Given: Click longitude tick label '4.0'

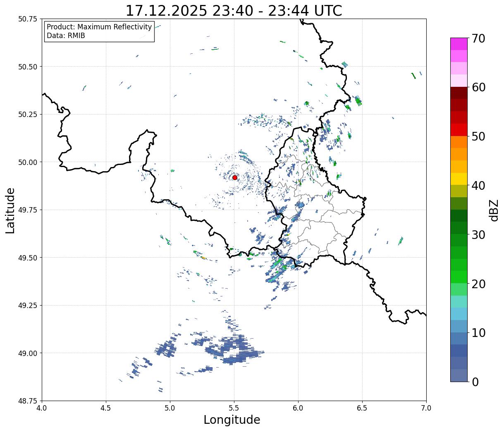Looking at the screenshot, I should pos(42,408).
